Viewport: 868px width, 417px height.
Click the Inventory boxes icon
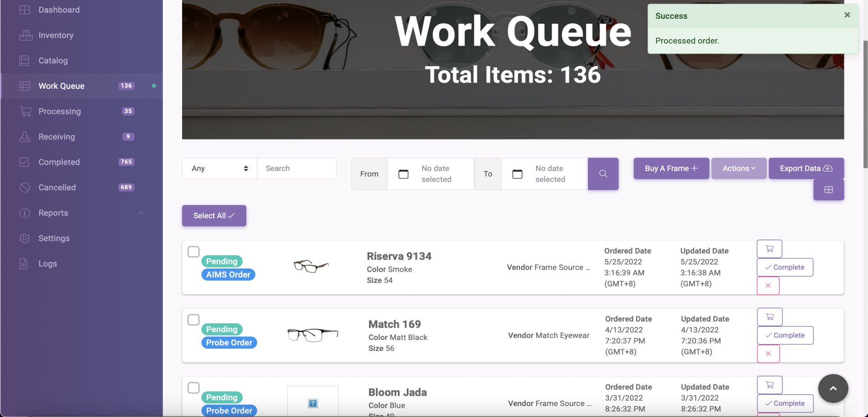point(26,35)
